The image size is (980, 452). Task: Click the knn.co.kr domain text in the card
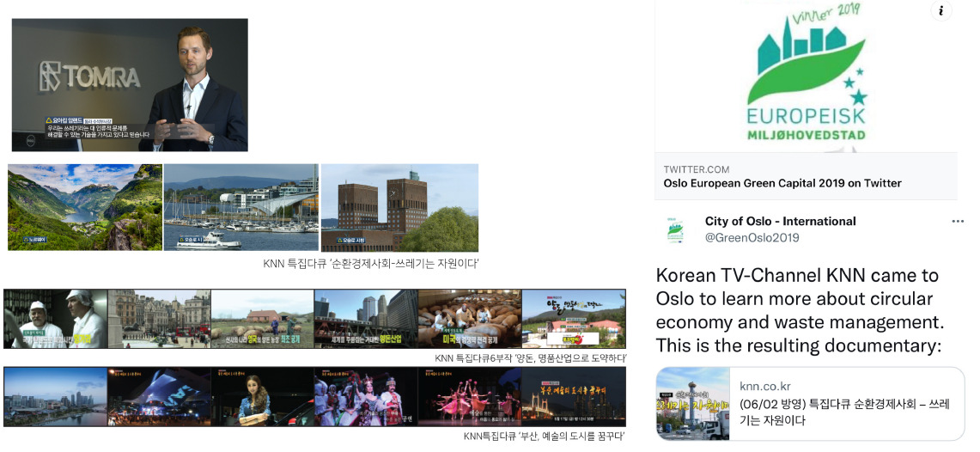[765, 387]
